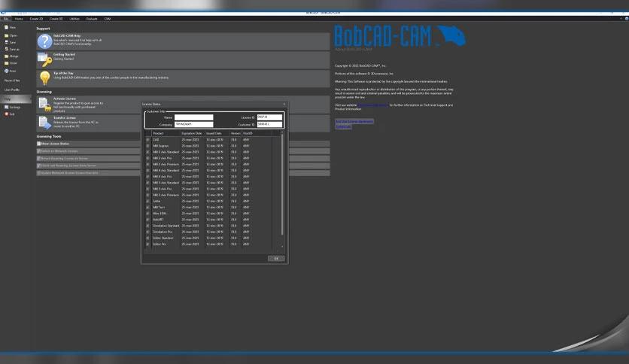The width and height of the screenshot is (629, 364).
Task: Open Recent Files in sidebar
Action: point(12,80)
